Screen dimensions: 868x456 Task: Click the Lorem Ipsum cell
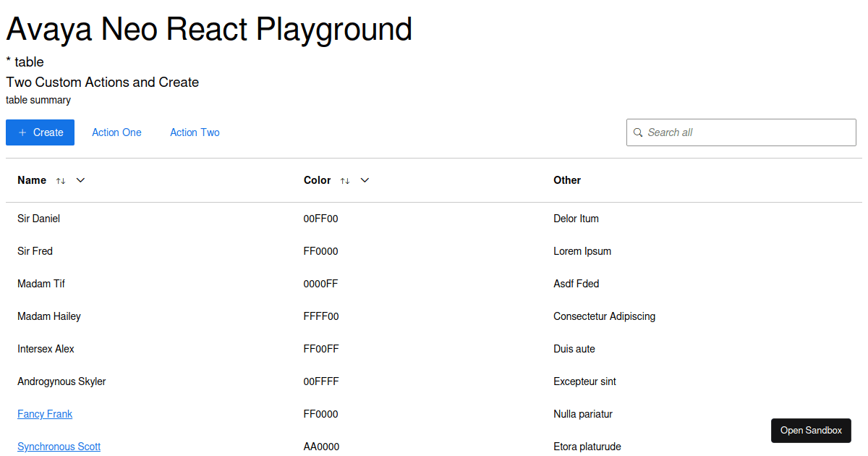click(582, 251)
